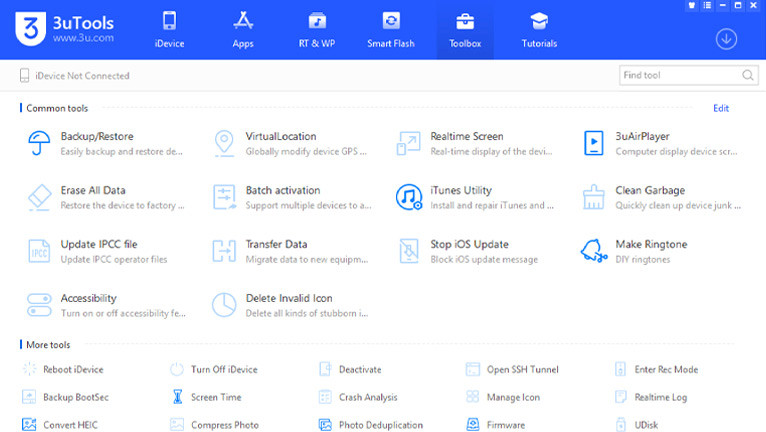Click the Reboot iDevice spinner icon
The height and width of the screenshot is (432, 766).
tap(29, 369)
